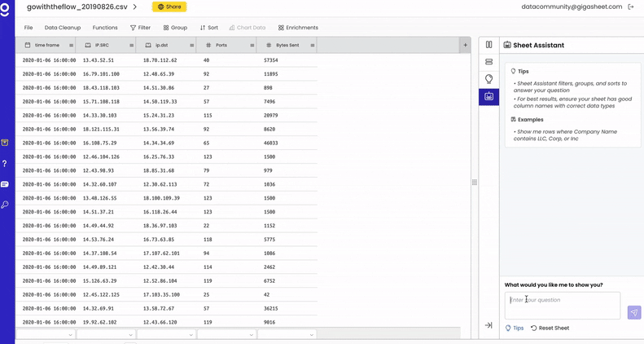The width and height of the screenshot is (644, 344).
Task: Click the Gigasheet logo icon
Action: [5, 9]
